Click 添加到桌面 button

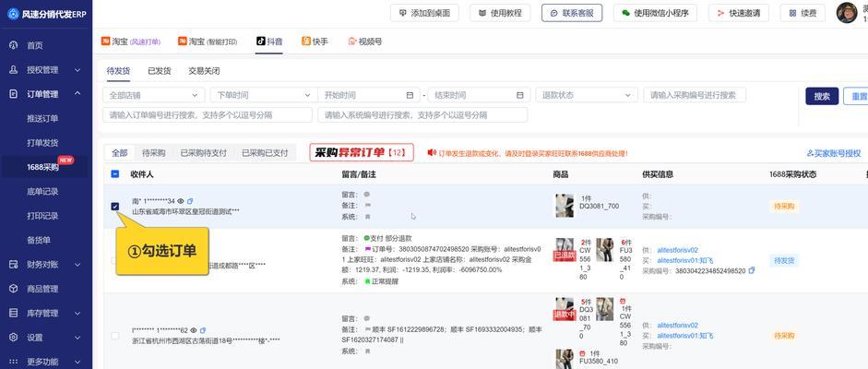tap(424, 13)
